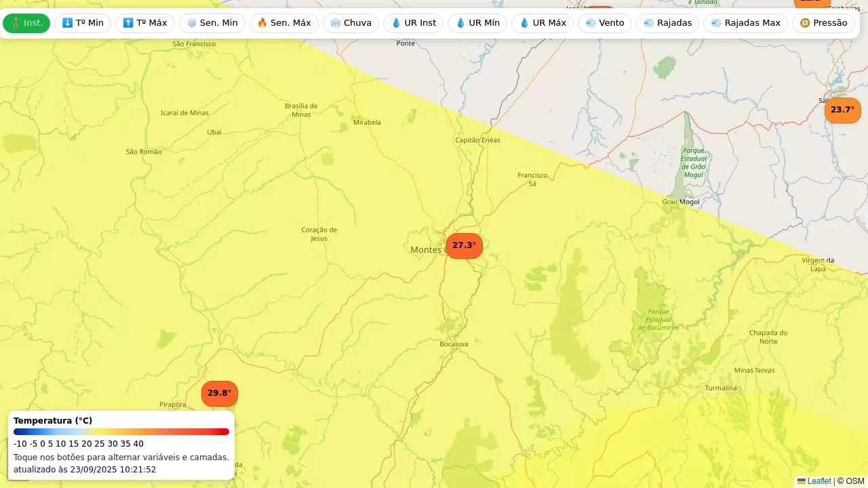Switch to Tº Min layer
The height and width of the screenshot is (488, 868).
pyautogui.click(x=83, y=23)
